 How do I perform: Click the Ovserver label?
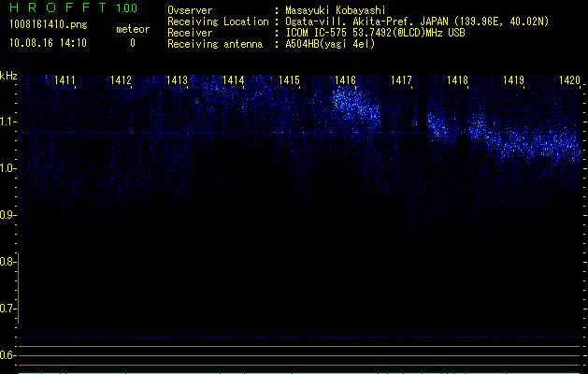pyautogui.click(x=190, y=10)
